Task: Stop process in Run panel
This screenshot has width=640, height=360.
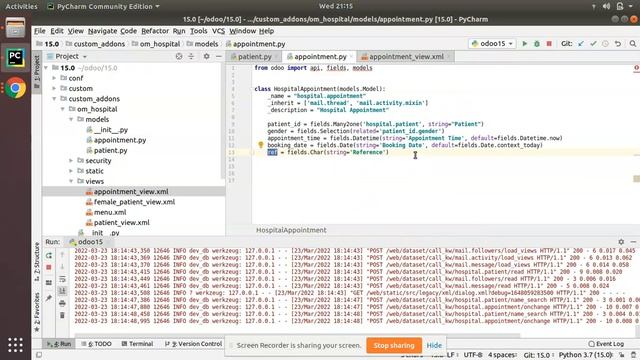Action: (49, 267)
